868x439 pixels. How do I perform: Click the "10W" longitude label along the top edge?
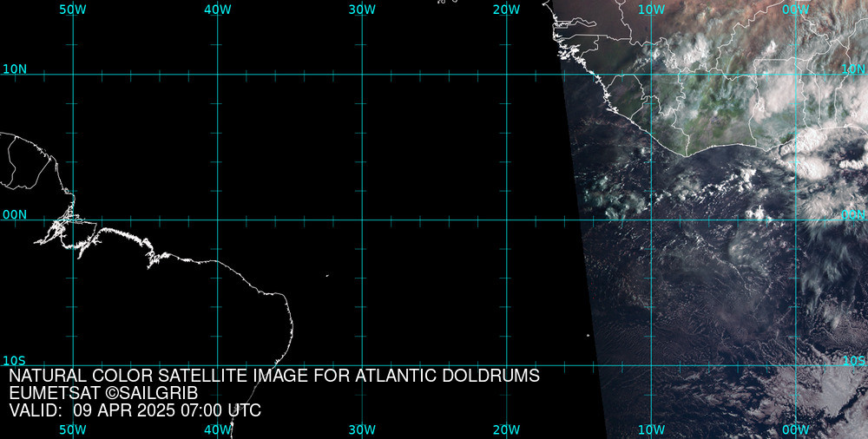(x=652, y=10)
